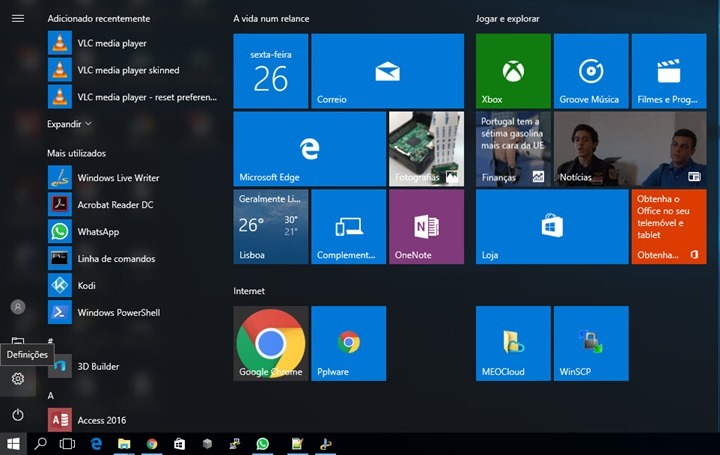Open the Xbox tile

[513, 70]
